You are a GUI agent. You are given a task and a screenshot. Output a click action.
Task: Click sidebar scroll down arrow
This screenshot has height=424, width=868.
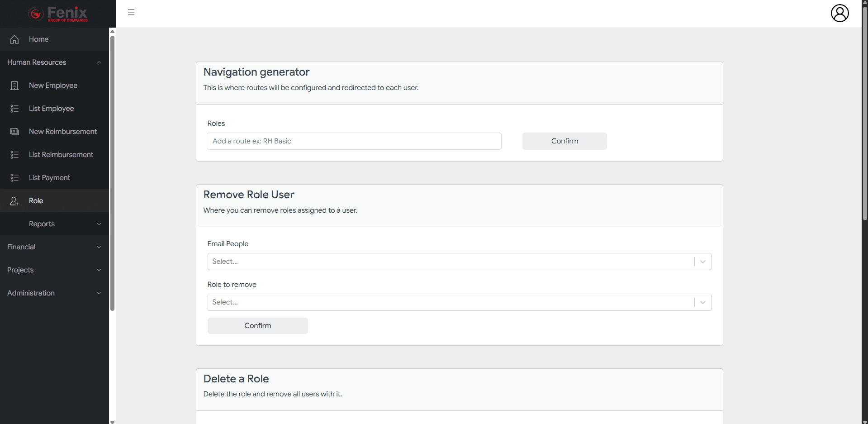click(112, 422)
